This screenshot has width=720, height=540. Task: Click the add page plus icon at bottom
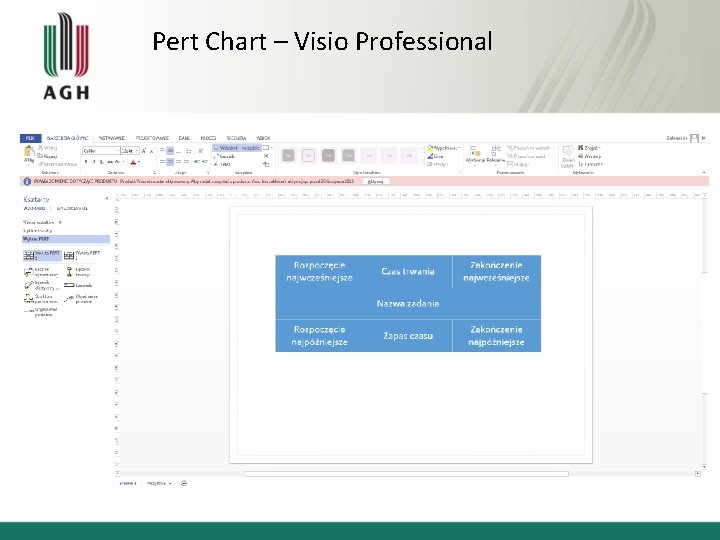coord(184,483)
